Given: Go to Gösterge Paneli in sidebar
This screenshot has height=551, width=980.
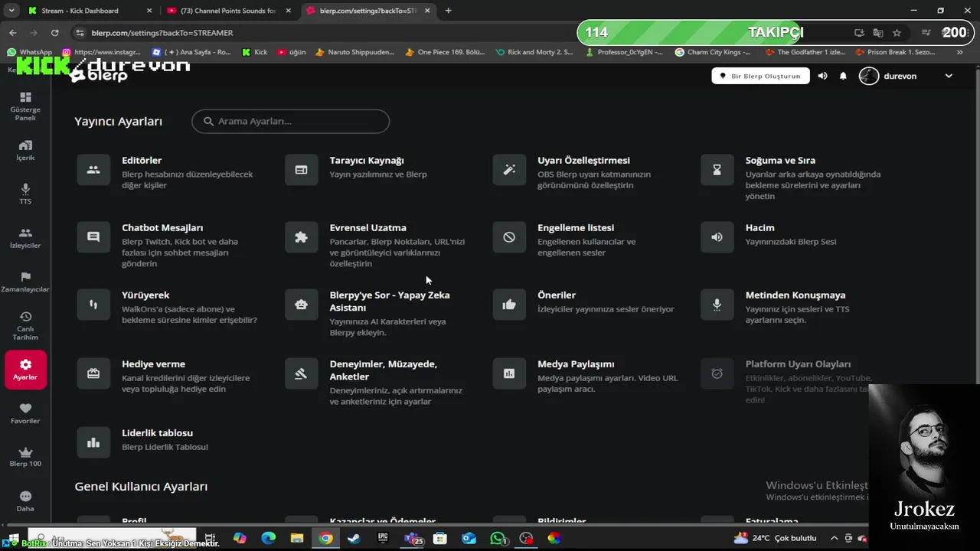Looking at the screenshot, I should click(25, 106).
